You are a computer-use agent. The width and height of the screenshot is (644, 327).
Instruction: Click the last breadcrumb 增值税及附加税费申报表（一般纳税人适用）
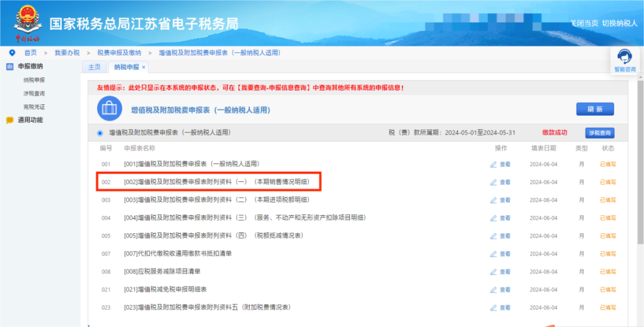[219, 53]
